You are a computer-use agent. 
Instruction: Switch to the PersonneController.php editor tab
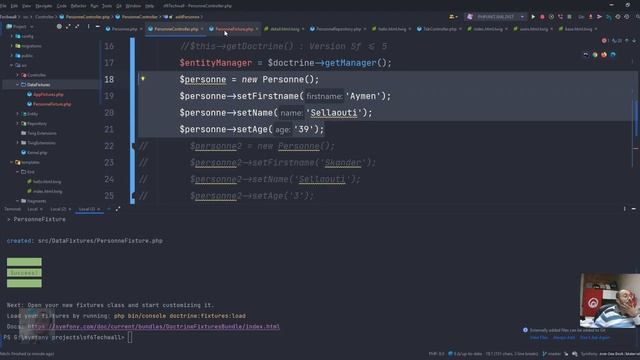(176, 29)
